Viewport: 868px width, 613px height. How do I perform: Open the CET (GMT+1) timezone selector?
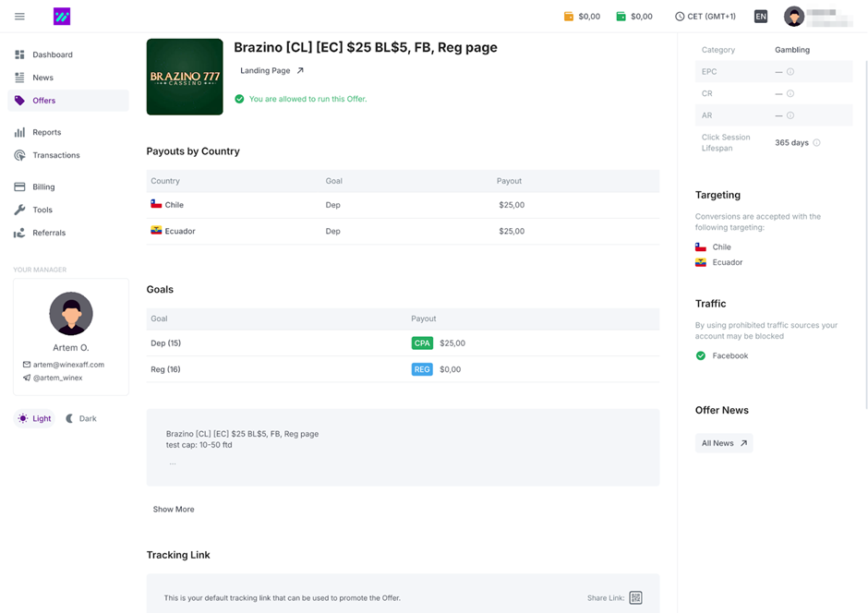(x=705, y=17)
